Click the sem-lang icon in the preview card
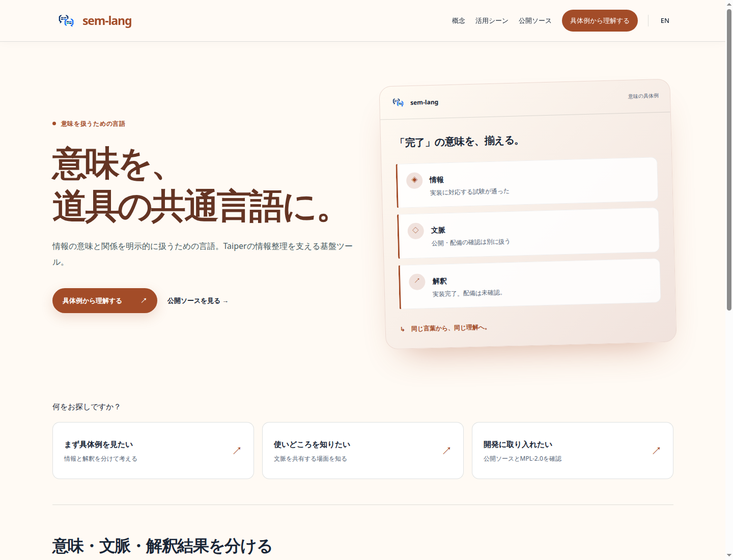 398,102
